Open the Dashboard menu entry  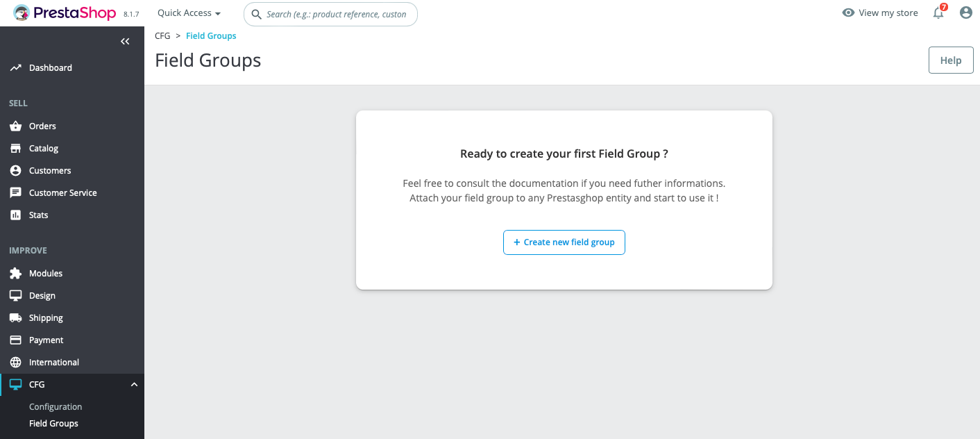(x=50, y=67)
